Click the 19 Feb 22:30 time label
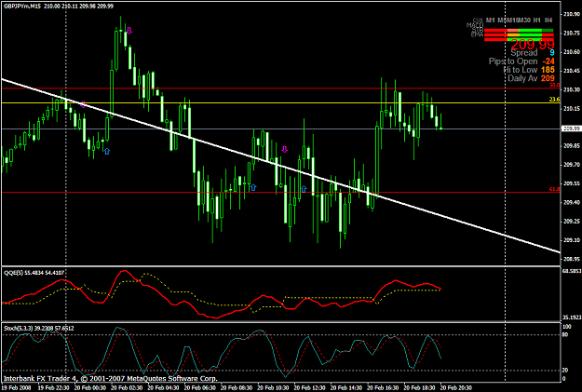The height and width of the screenshot is (392, 582). [53, 387]
